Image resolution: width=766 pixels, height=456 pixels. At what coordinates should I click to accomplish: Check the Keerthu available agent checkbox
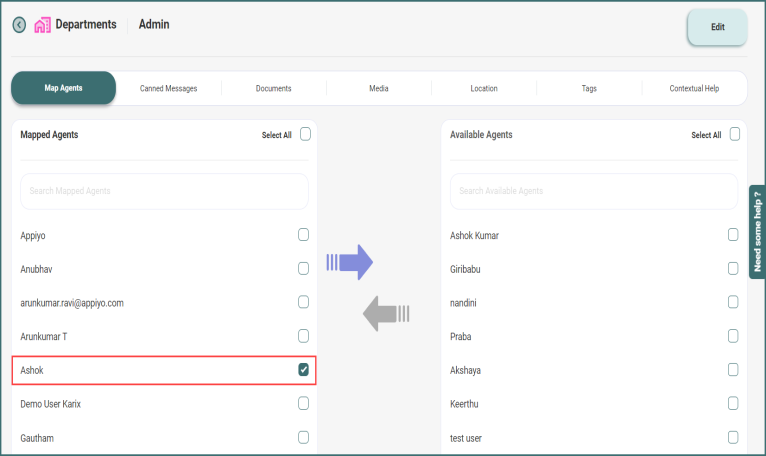(733, 404)
